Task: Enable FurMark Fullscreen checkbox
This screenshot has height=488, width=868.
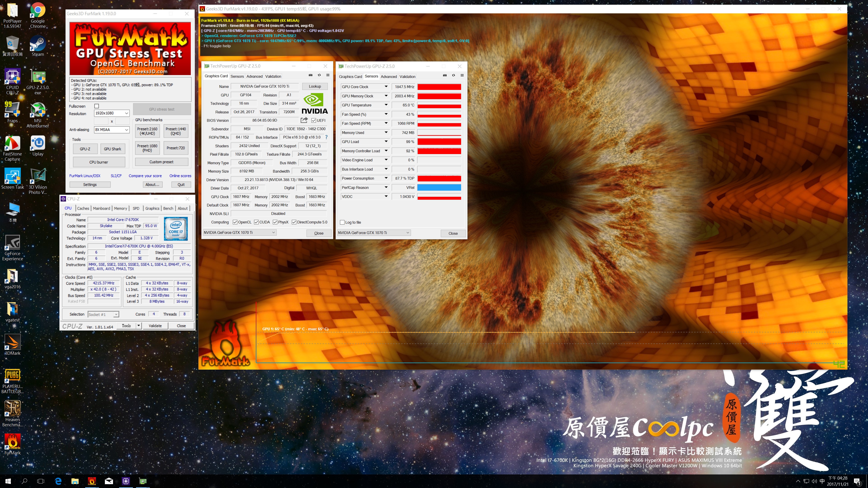Action: coord(97,106)
